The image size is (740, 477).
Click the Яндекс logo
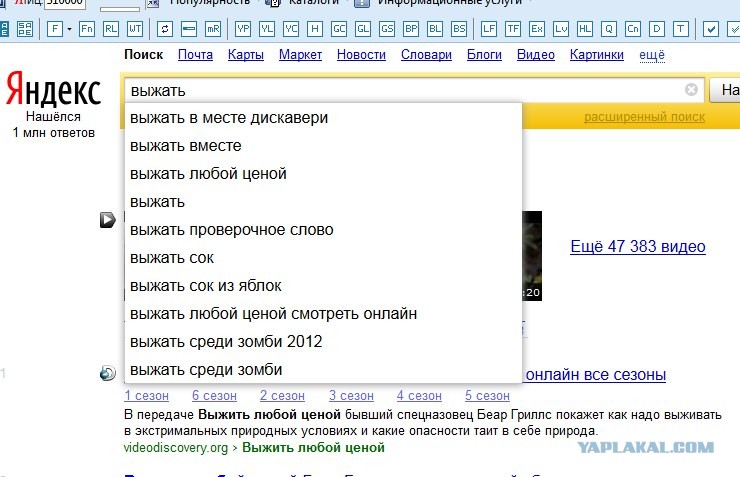click(x=53, y=89)
